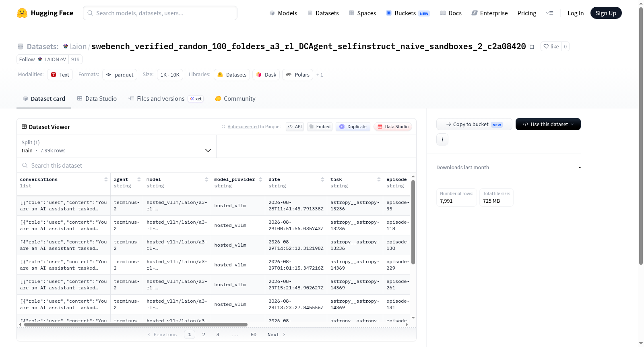This screenshot has width=644, height=347.
Task: Select the Text modality tag
Action: click(x=60, y=75)
